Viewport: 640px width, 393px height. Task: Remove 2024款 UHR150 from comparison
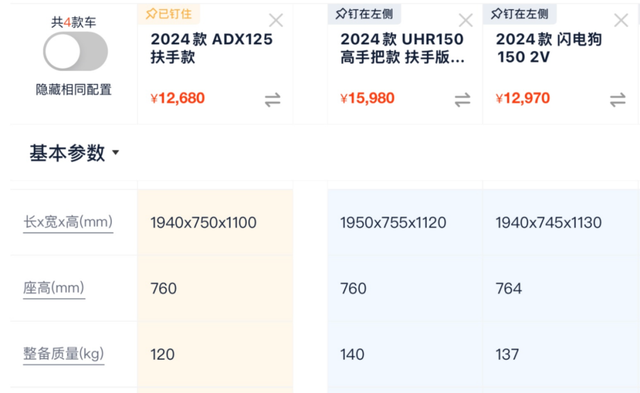pyautogui.click(x=466, y=20)
